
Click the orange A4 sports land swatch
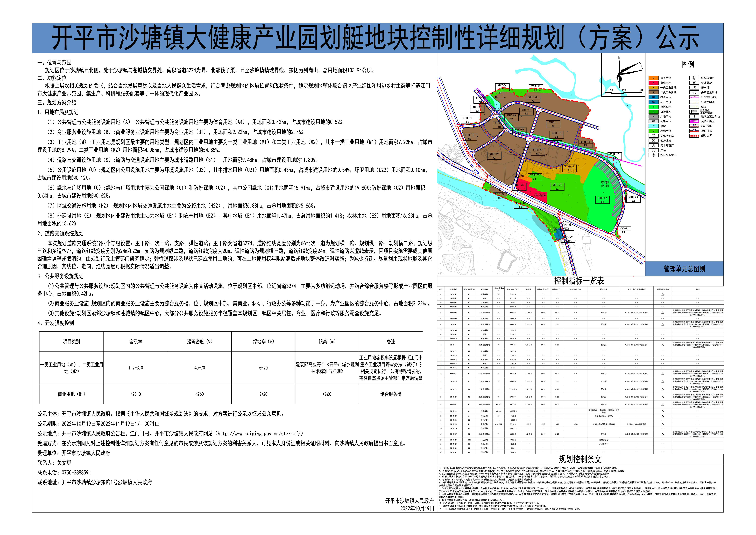653,78
